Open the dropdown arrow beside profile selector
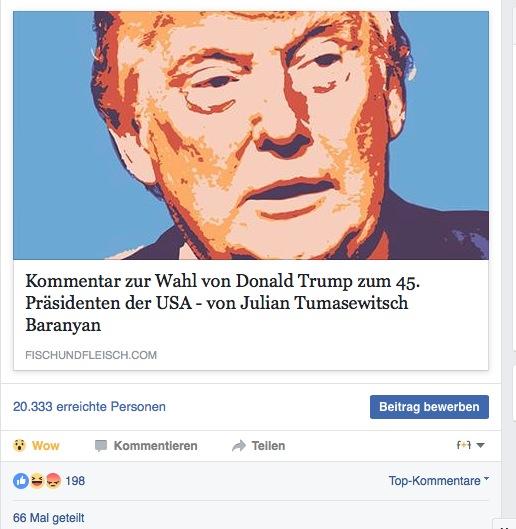This screenshot has width=516, height=529. 480,445
